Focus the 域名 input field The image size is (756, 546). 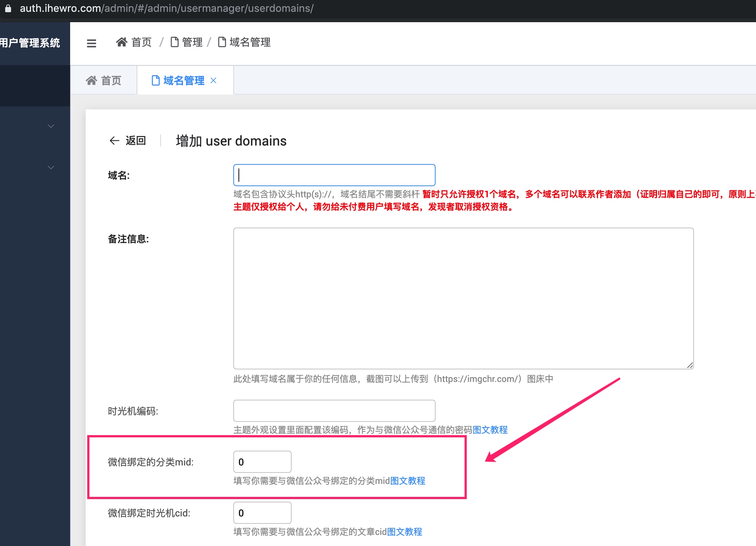[334, 175]
